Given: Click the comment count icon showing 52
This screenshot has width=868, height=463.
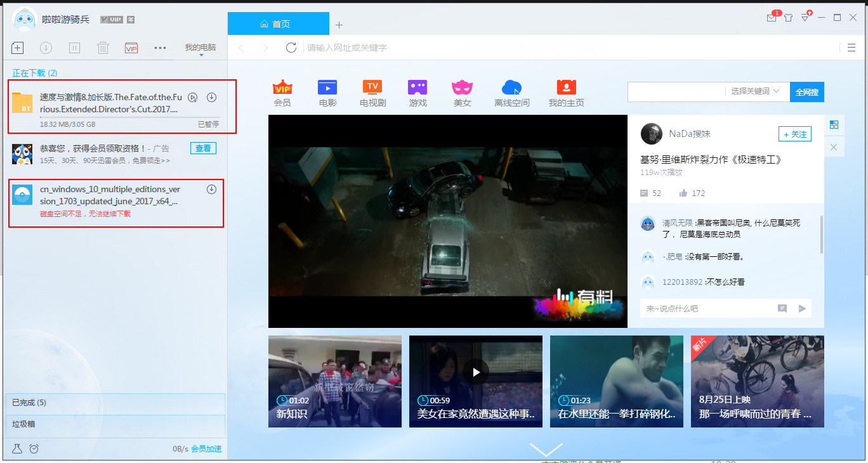Looking at the screenshot, I should tap(645, 193).
